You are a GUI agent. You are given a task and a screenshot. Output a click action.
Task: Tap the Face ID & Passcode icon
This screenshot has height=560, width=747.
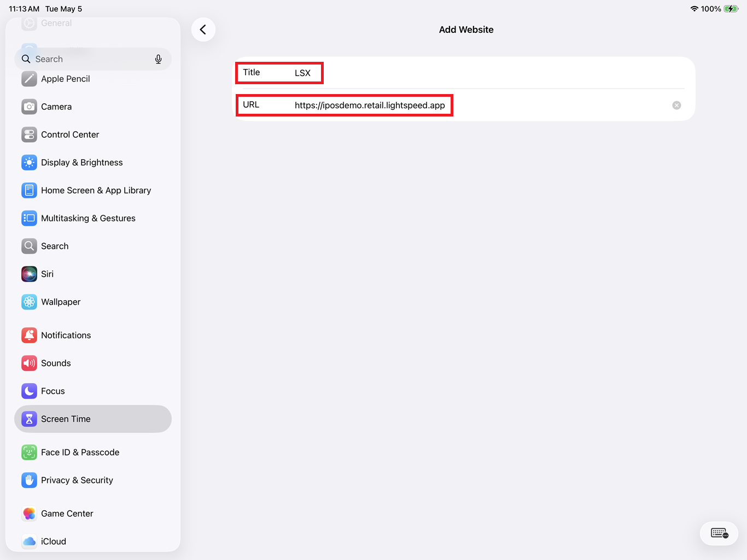pyautogui.click(x=30, y=452)
